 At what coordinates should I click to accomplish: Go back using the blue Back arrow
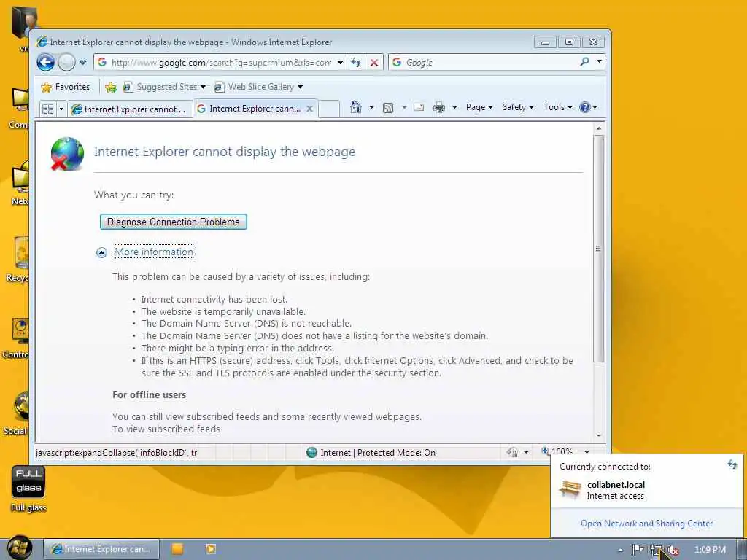point(46,63)
